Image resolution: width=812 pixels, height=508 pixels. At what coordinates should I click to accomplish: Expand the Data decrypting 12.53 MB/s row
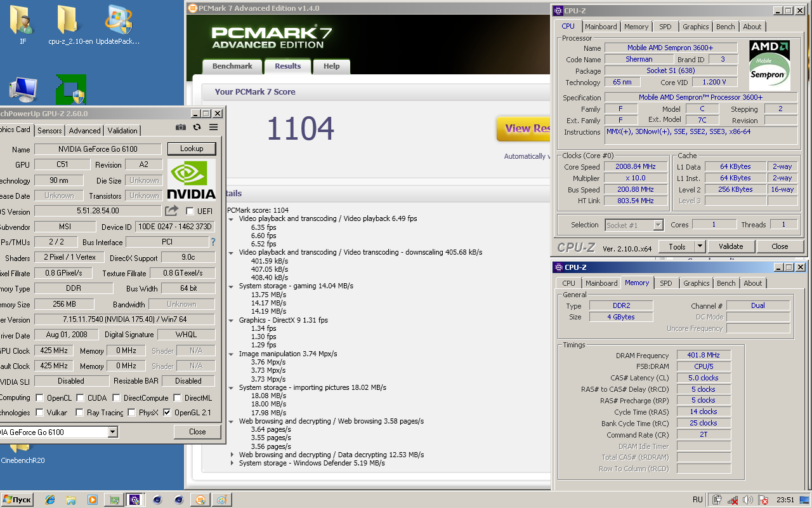(x=232, y=455)
